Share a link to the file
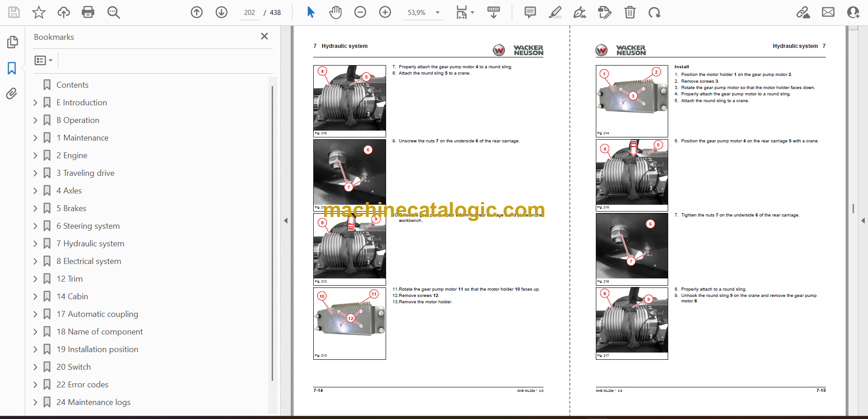Viewport: 868px width, 419px height. (803, 12)
